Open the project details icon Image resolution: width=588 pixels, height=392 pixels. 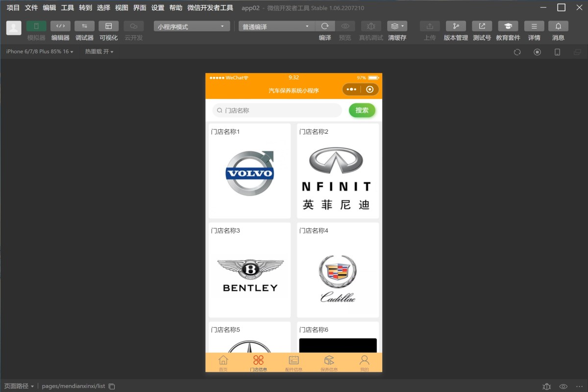click(x=534, y=26)
